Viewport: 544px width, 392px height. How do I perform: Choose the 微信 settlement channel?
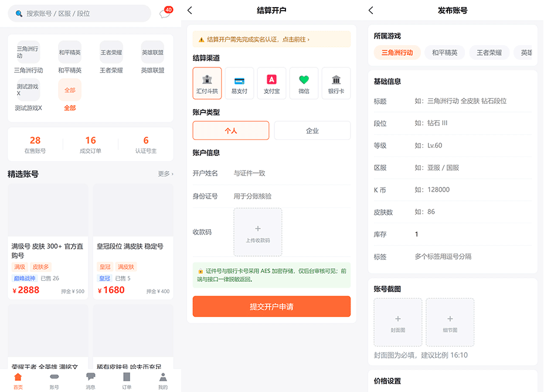[x=304, y=83]
